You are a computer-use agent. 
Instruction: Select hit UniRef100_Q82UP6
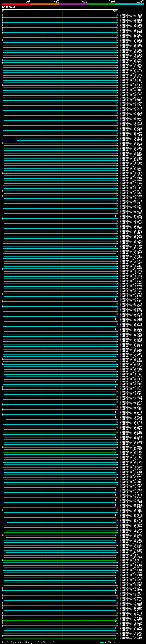click(x=131, y=359)
